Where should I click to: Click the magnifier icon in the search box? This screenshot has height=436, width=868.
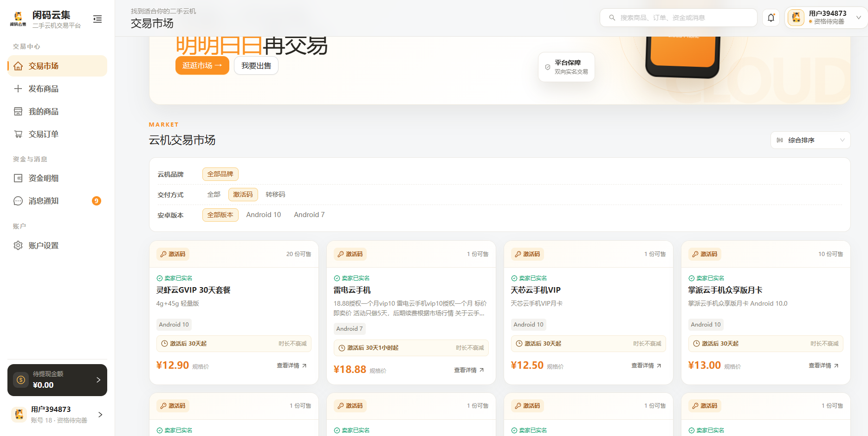coord(612,18)
